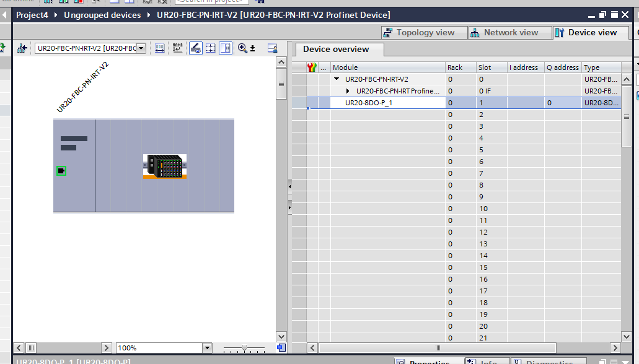Click the green Profinet port on the device
The height and width of the screenshot is (364, 639).
coord(61,171)
